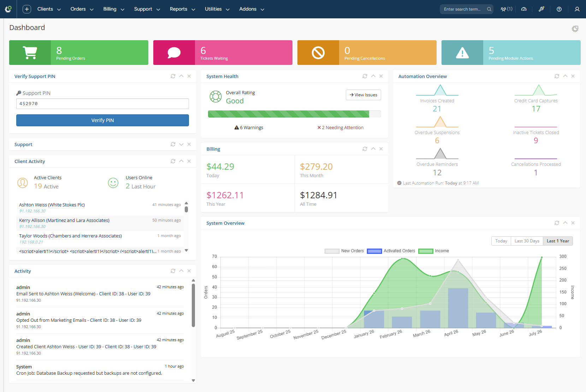Close the Activity widget
Viewport: 586px width, 392px height.
tap(189, 271)
